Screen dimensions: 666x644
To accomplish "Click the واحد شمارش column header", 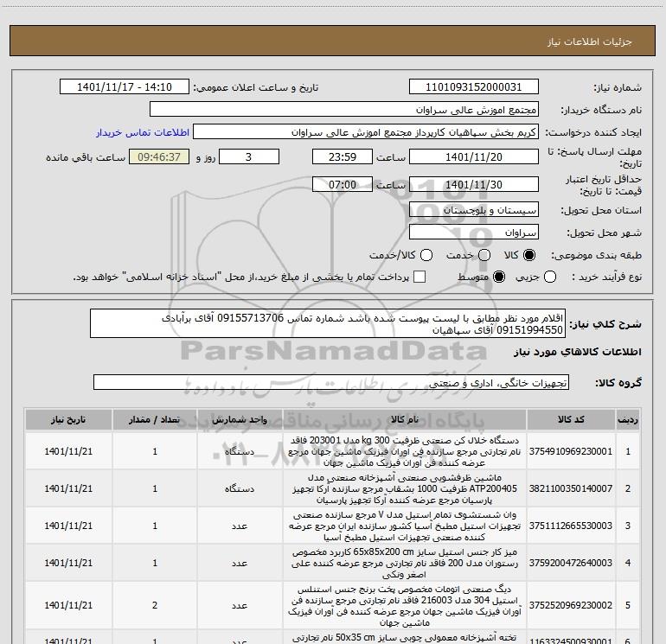I will point(240,419).
